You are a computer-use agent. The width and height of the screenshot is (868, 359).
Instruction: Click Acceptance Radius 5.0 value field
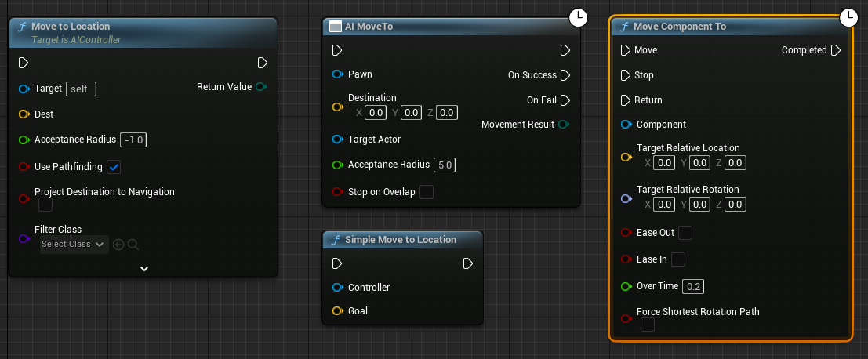445,165
